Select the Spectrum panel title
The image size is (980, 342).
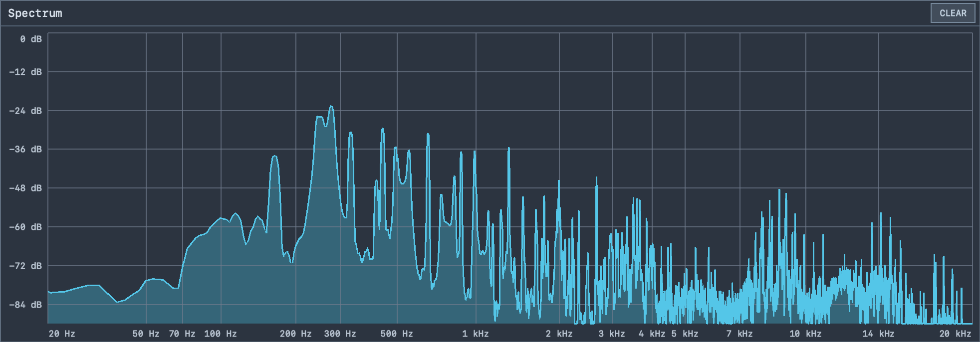point(35,13)
